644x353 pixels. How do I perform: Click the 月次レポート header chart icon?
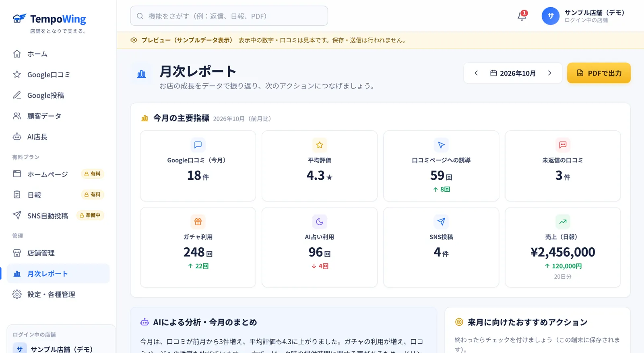pos(142,74)
